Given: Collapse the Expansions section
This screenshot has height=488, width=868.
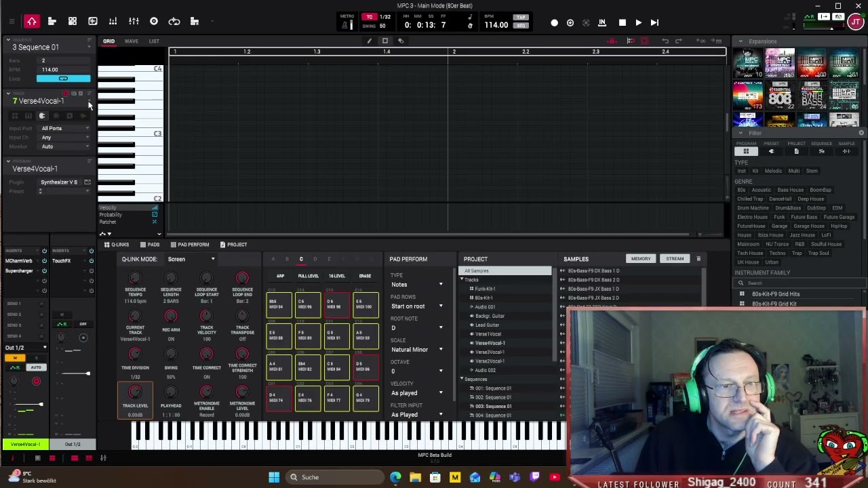Looking at the screenshot, I should [x=741, y=41].
